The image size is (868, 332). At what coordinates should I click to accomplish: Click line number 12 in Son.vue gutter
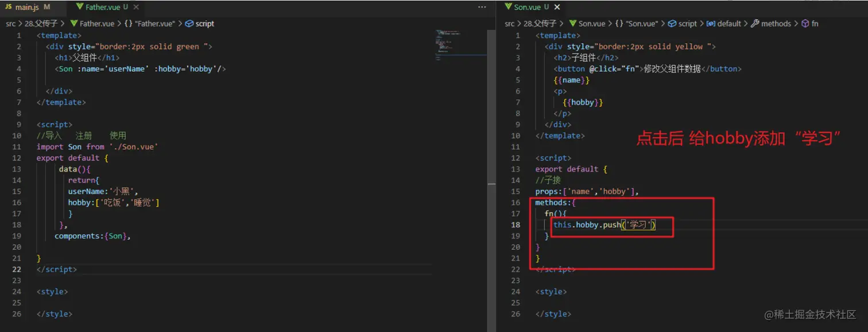click(x=515, y=158)
